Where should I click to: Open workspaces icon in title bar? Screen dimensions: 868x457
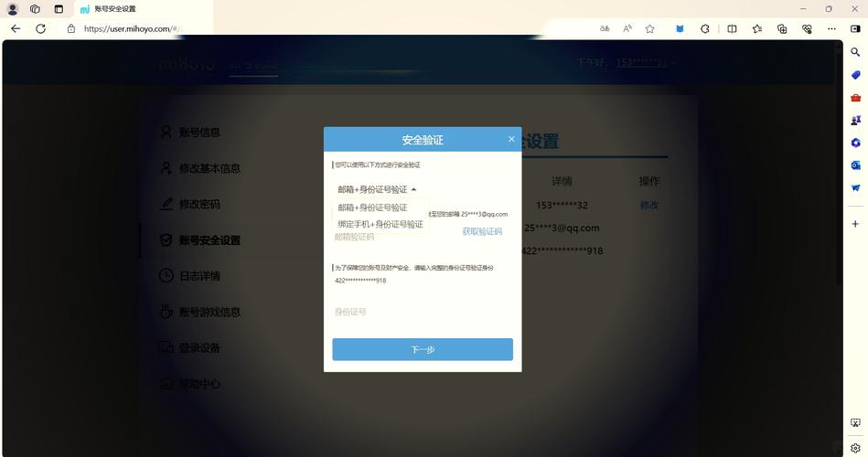[35, 9]
